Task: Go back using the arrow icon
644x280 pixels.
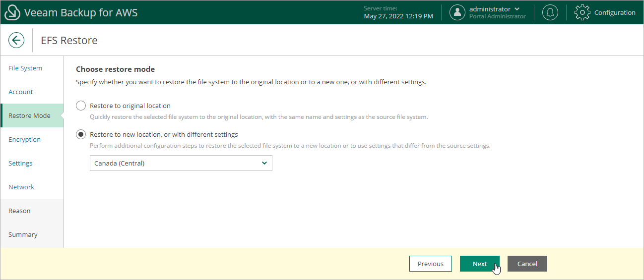Action: click(16, 41)
